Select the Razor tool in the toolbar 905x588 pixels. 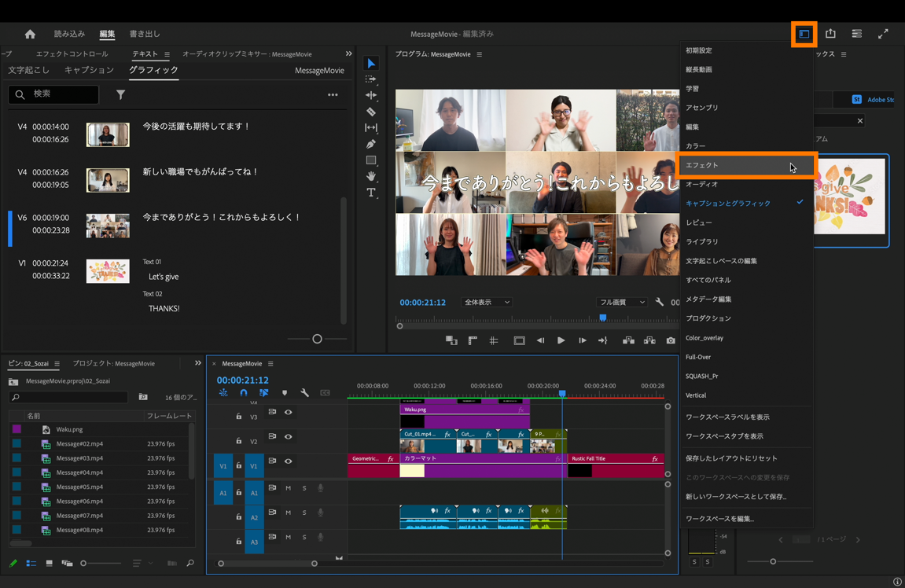(x=371, y=112)
